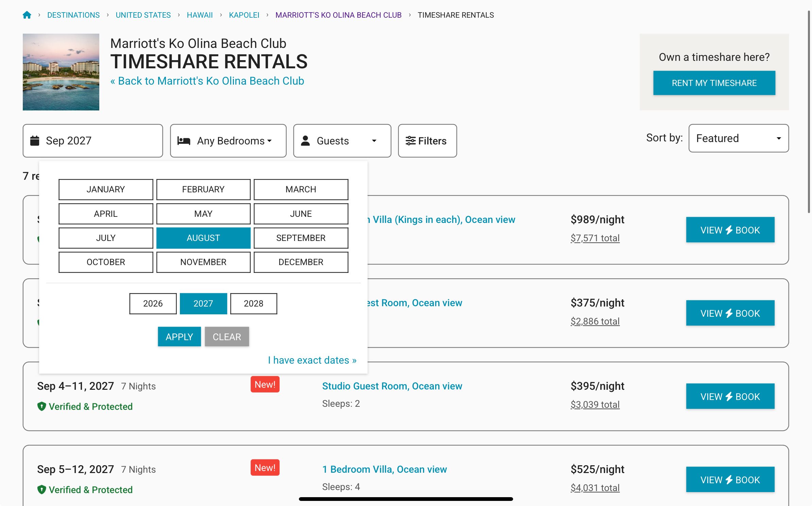Select MAY in month picker
Screen dimensions: 812x506
pos(203,214)
